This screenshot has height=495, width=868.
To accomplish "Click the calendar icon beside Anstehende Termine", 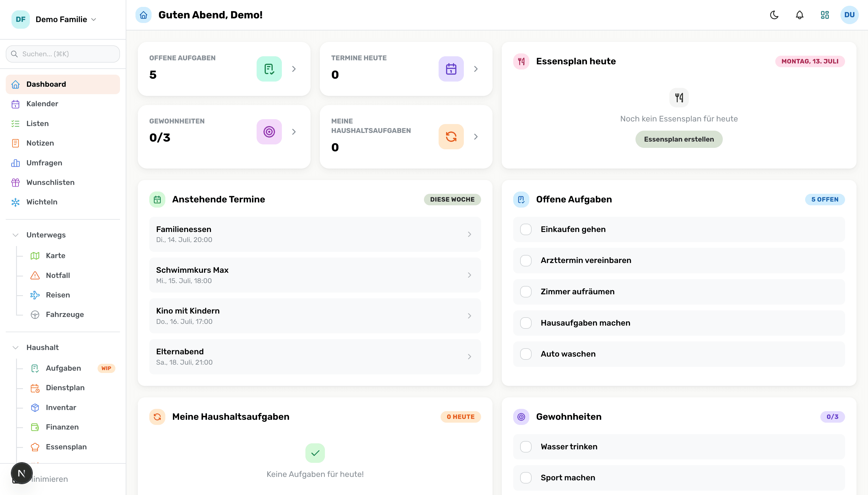I will tap(157, 199).
